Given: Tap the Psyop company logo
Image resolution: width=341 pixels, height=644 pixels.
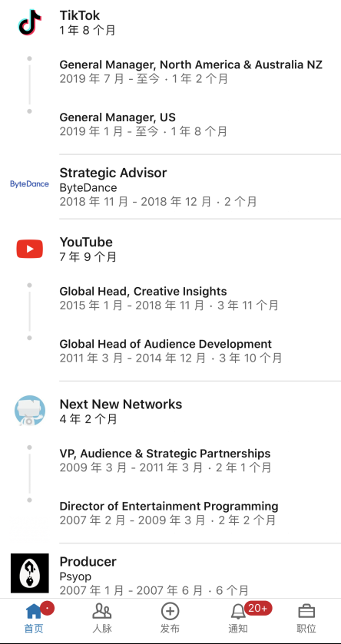Looking at the screenshot, I should click(x=30, y=573).
